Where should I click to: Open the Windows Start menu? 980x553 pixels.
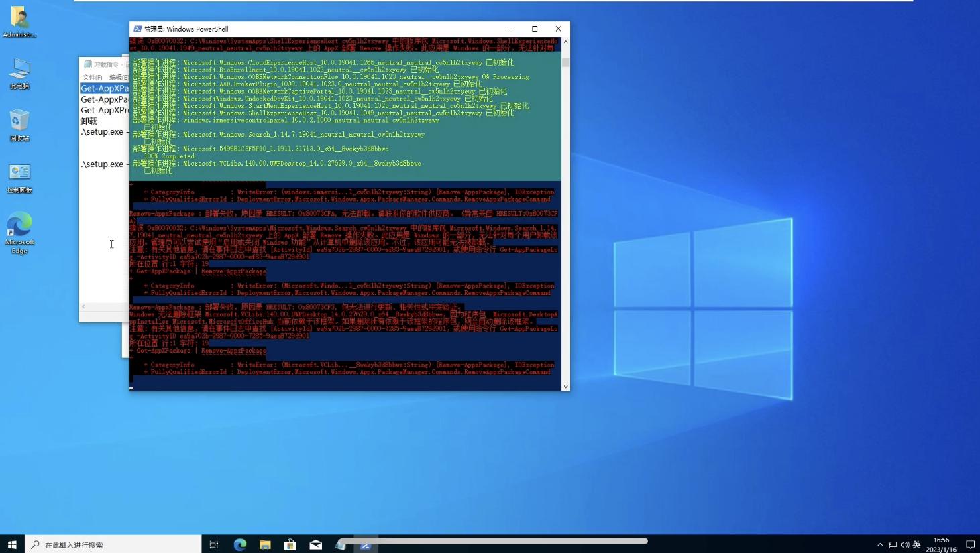click(12, 544)
